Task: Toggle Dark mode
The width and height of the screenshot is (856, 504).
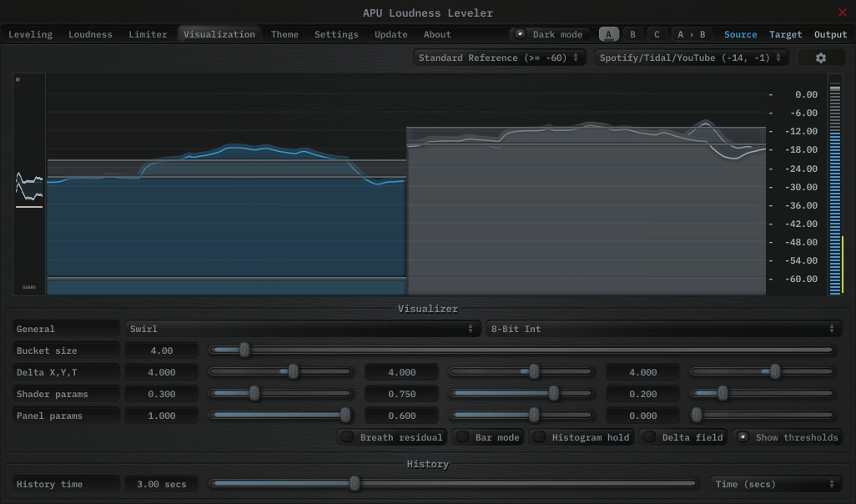Action: pos(551,34)
